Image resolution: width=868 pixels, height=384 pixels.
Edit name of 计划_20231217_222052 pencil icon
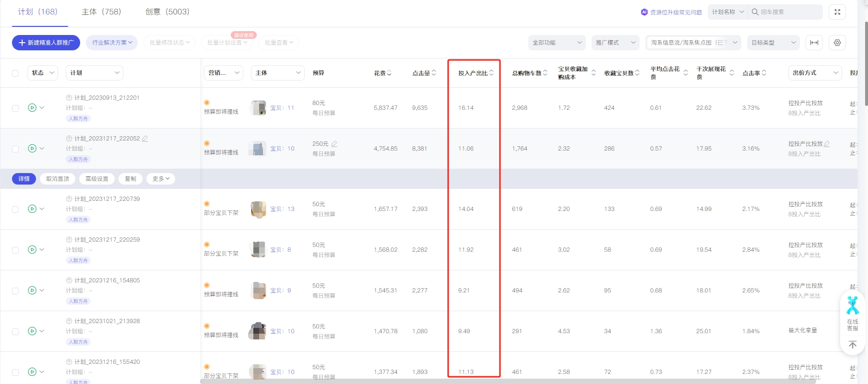tap(145, 139)
